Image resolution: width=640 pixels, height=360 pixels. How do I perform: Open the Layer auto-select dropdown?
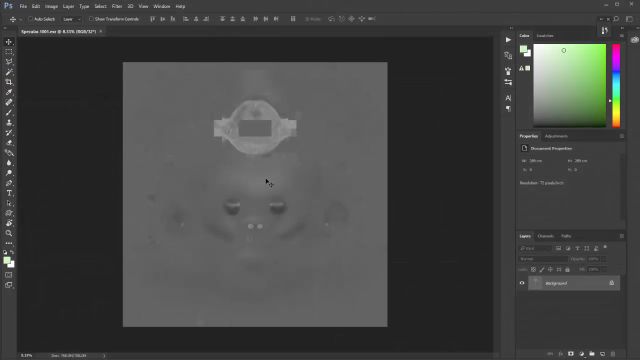71,19
